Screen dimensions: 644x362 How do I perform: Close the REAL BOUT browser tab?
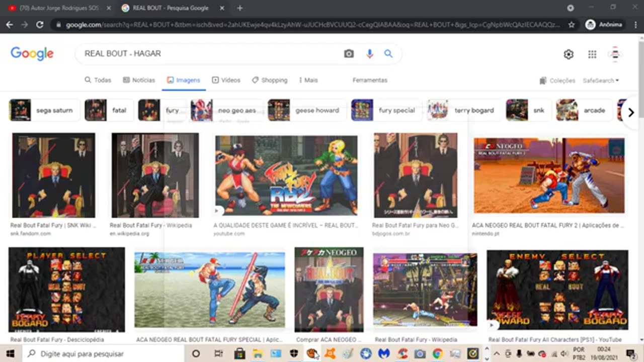222,8
